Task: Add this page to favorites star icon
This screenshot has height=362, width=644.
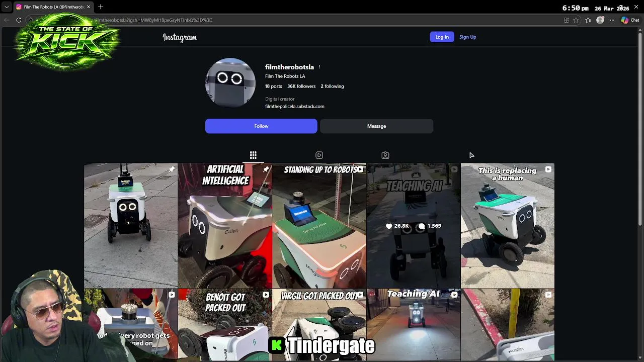Action: tap(576, 20)
